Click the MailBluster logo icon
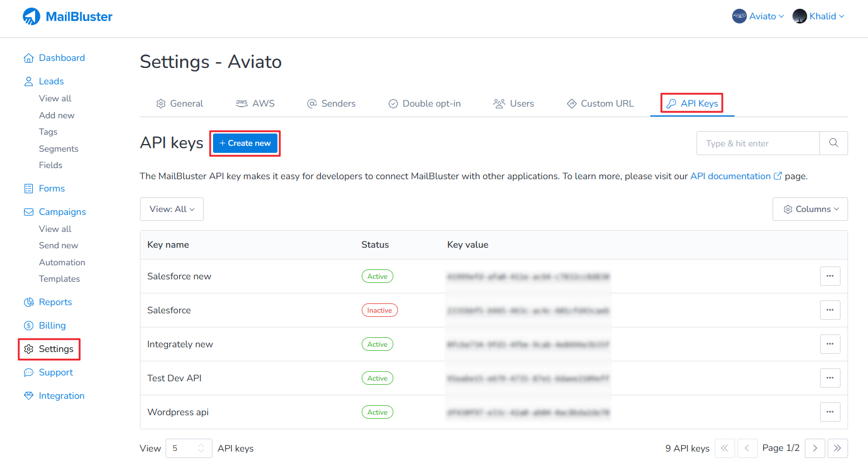Screen dimensions: 868x465 (32, 17)
